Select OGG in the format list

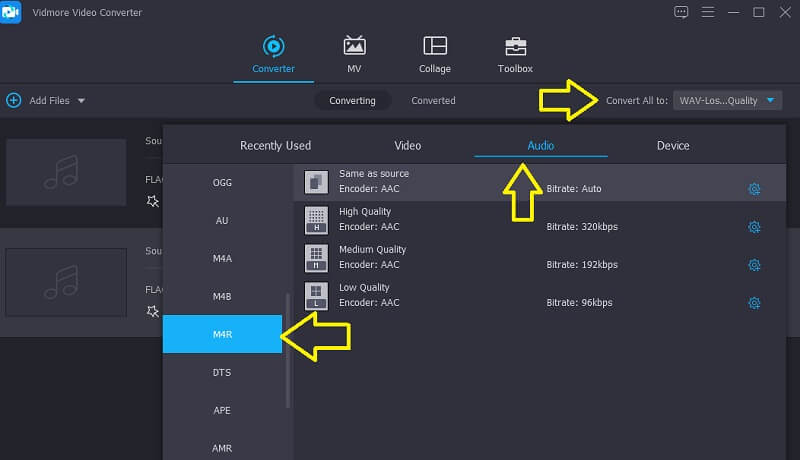pos(222,183)
